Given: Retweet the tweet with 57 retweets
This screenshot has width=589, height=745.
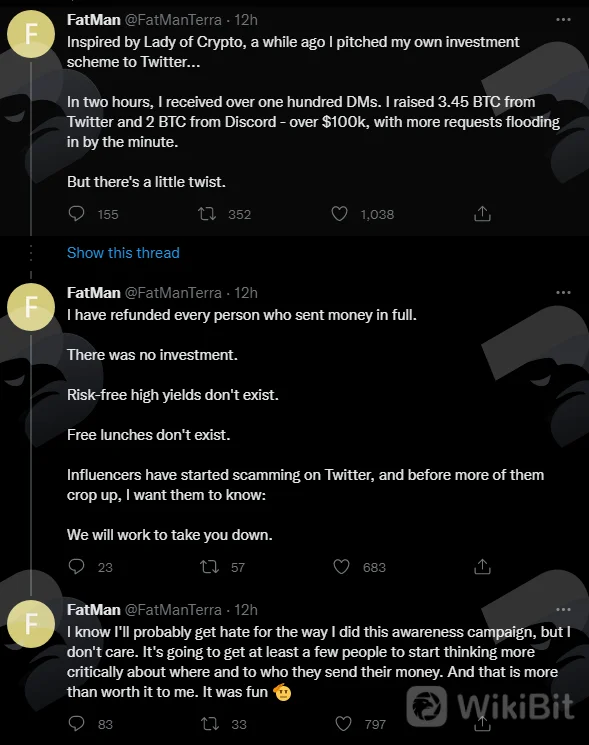Looking at the screenshot, I should 209,566.
